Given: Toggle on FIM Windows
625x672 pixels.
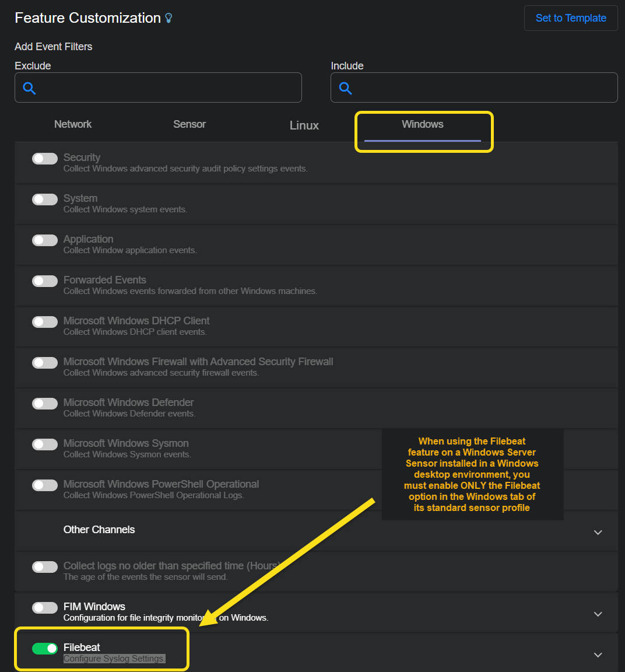Looking at the screenshot, I should (45, 608).
